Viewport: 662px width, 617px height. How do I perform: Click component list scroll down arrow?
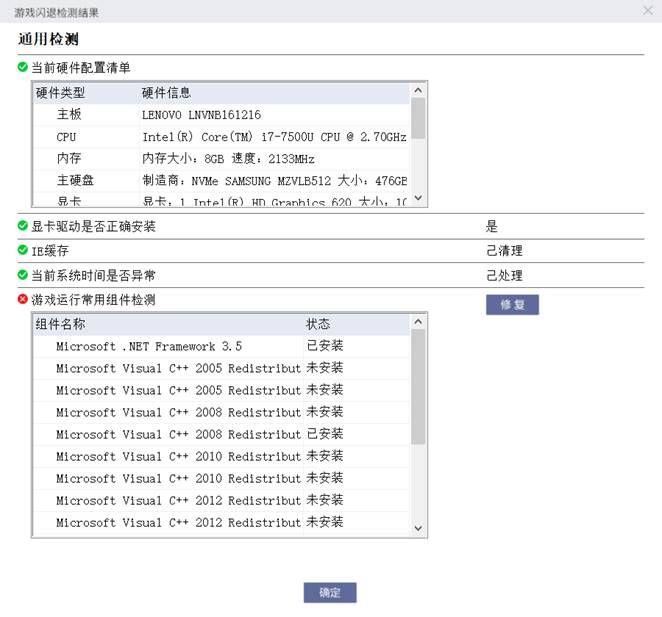(x=418, y=528)
